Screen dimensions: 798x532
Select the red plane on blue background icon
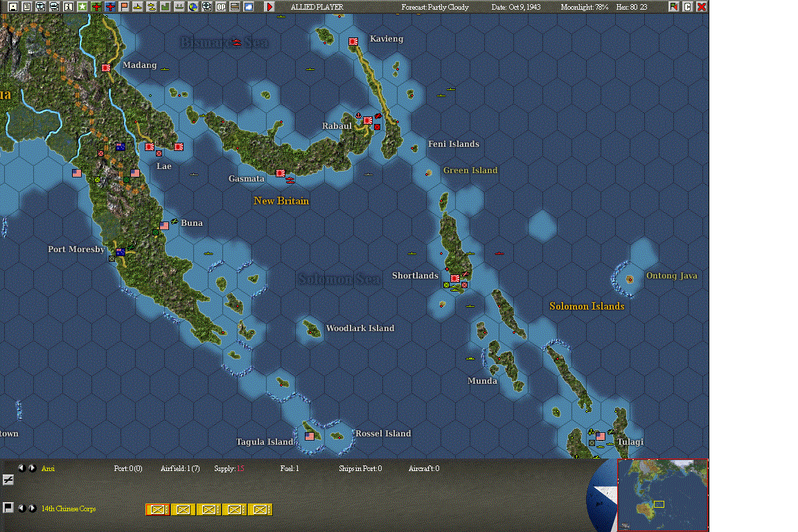110,7
